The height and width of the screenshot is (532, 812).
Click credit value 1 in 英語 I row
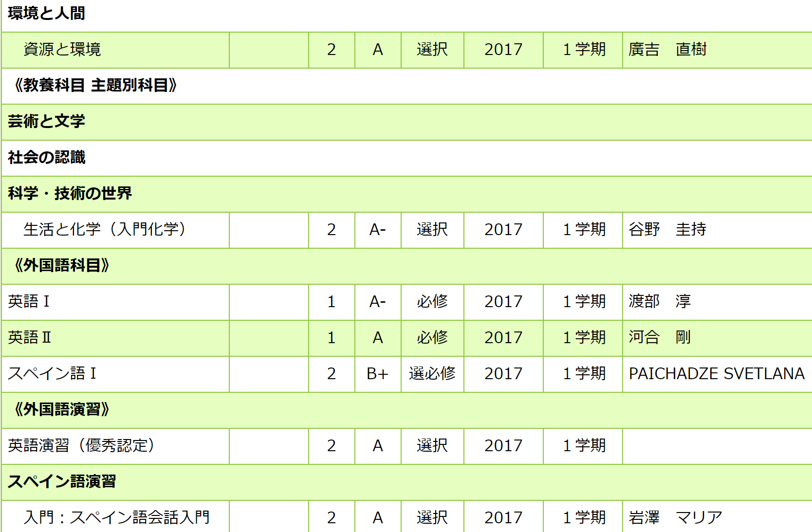click(332, 301)
